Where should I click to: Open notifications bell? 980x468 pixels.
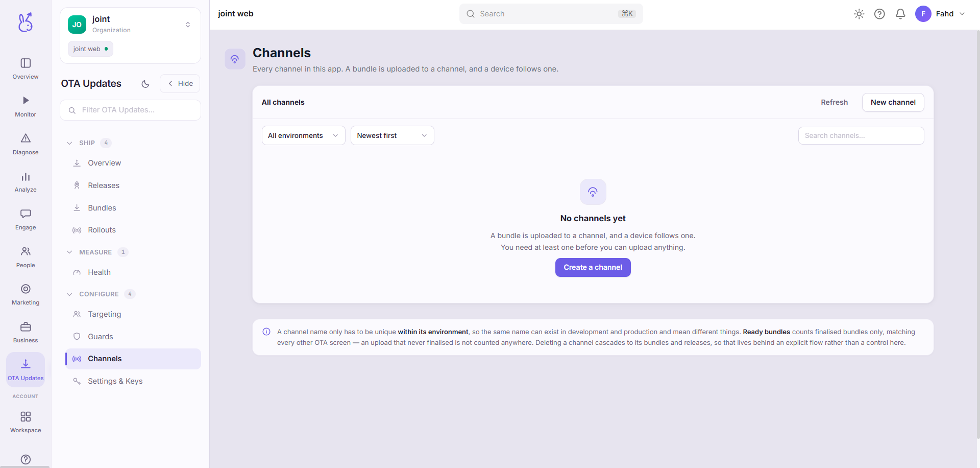[x=900, y=14]
